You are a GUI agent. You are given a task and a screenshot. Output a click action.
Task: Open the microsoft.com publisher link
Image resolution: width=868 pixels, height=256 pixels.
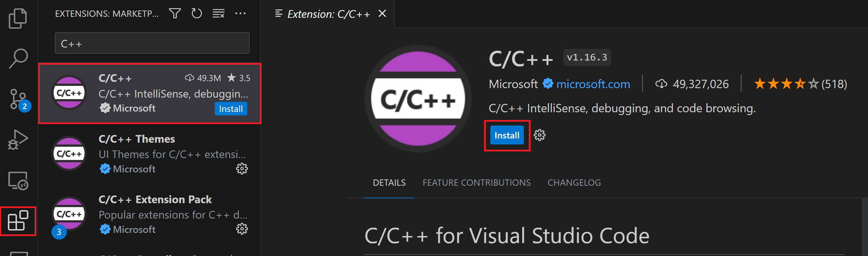point(593,84)
